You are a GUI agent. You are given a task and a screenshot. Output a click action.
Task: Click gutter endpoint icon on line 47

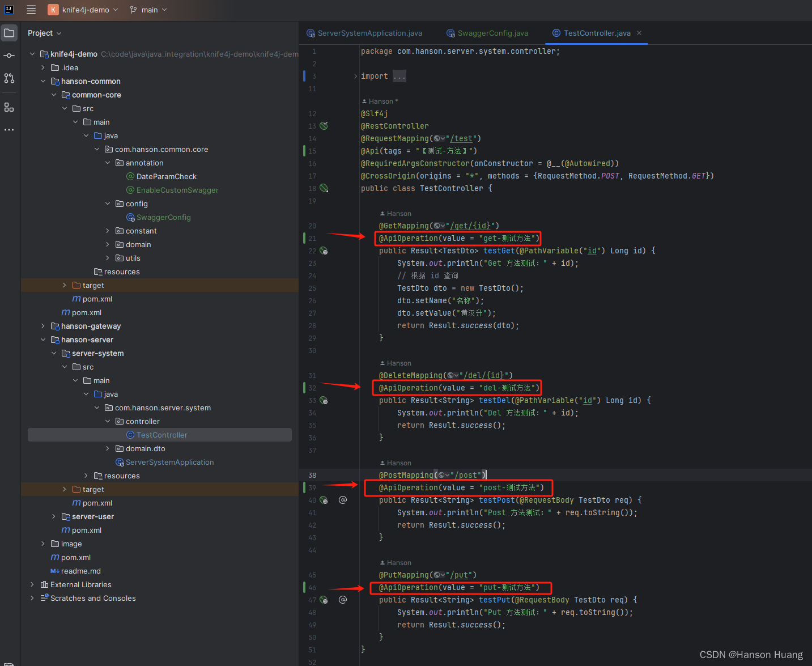click(324, 600)
